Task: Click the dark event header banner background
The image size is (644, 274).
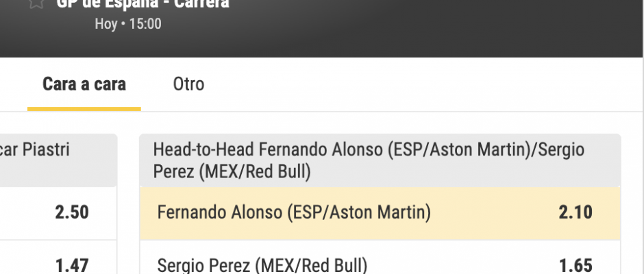Action: coord(411,27)
